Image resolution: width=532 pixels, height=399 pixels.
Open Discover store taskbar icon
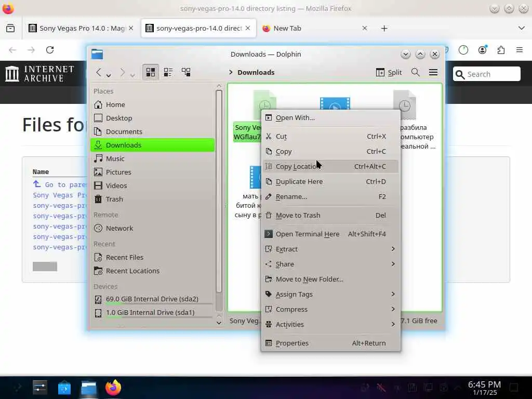click(x=64, y=388)
